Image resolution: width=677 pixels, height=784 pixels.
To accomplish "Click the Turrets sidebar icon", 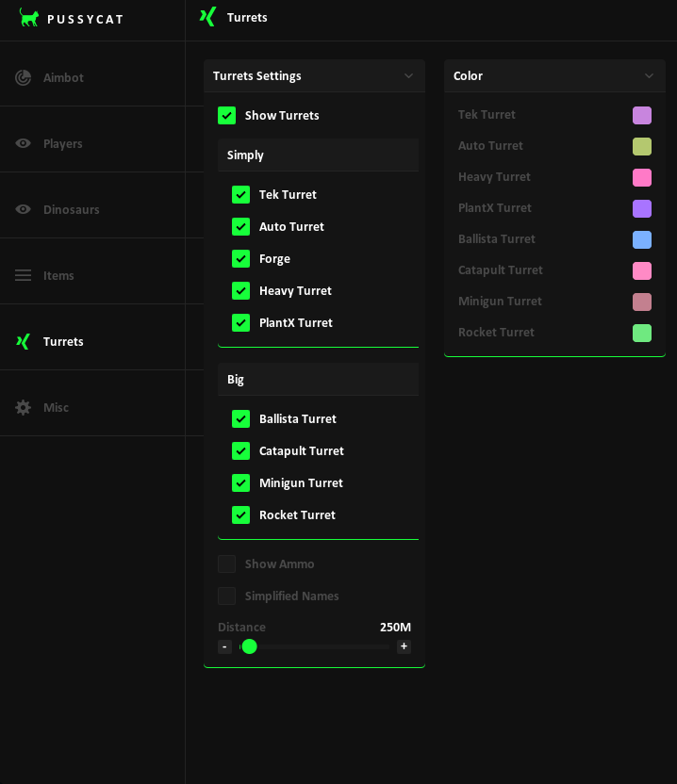I will [x=24, y=342].
